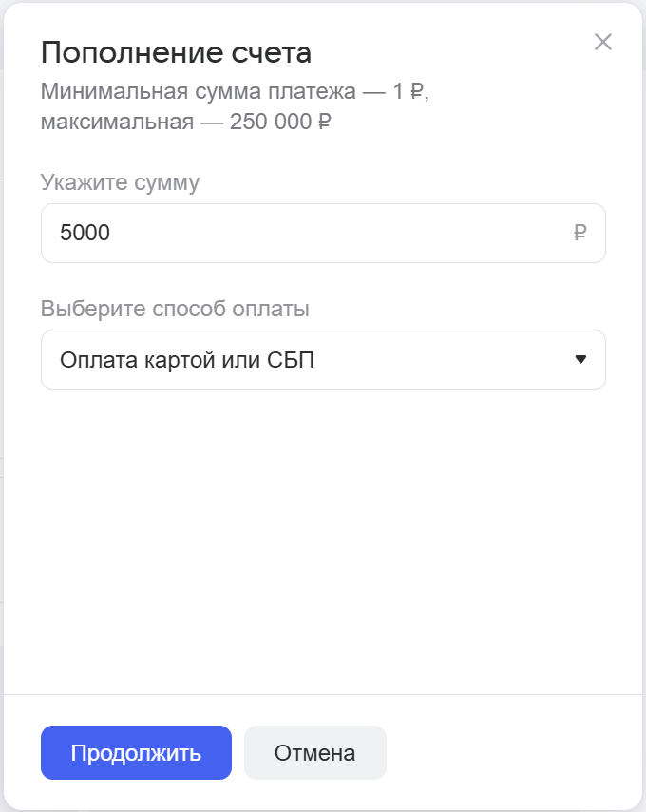Click the black dropdown arrow triangle
Screen dimensions: 646x812
click(x=581, y=360)
